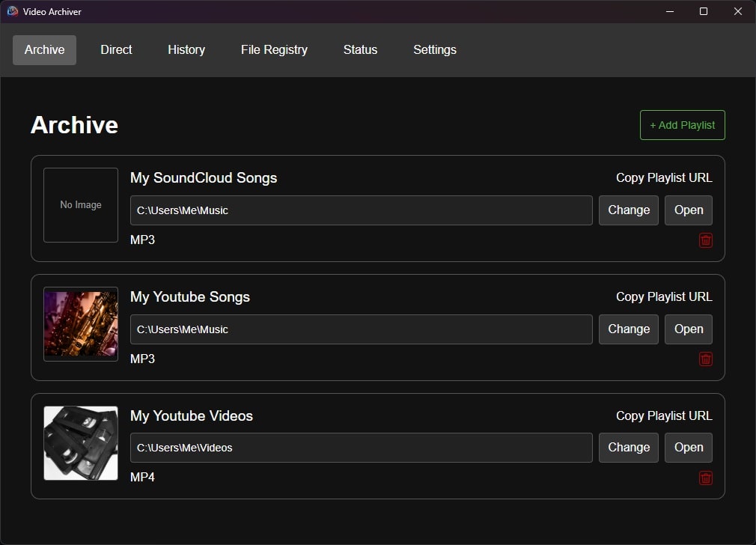Open the My Youtube Videos folder
Viewport: 756px width, 545px height.
[689, 448]
